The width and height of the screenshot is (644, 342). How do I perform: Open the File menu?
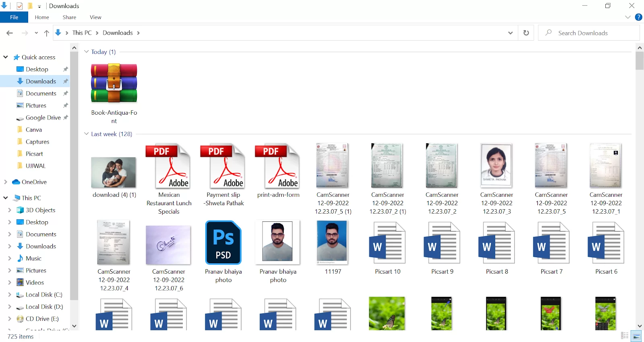pos(14,17)
